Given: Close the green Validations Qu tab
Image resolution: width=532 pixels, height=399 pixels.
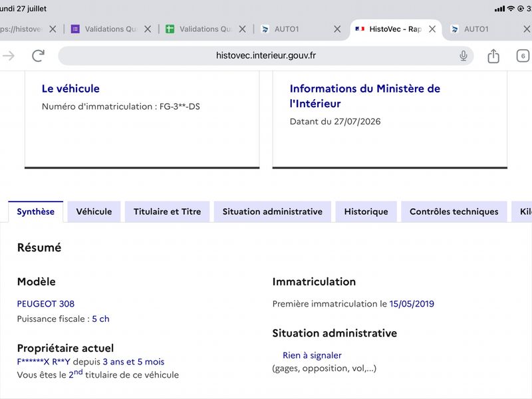Looking at the screenshot, I should pyautogui.click(x=242, y=29).
